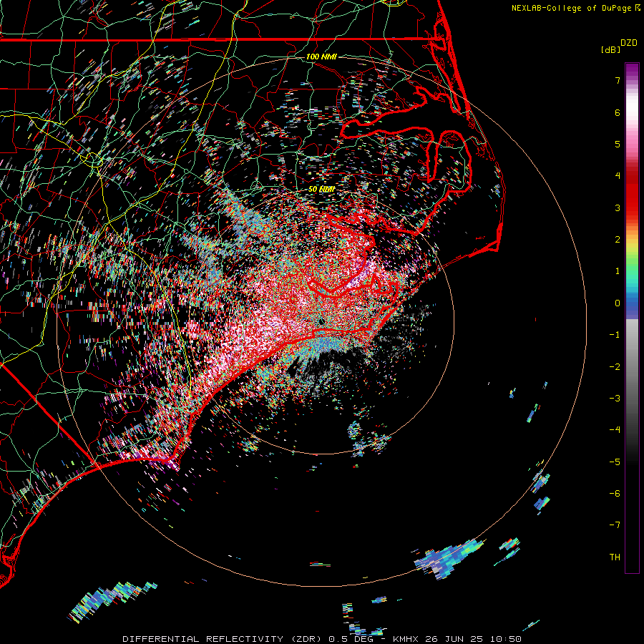The image size is (644, 644).
Task: Click the 100 NMI range ring label
Action: point(321,57)
